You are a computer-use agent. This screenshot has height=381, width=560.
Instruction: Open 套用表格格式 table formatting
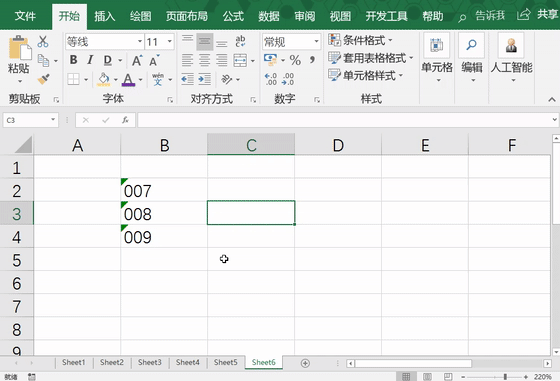pyautogui.click(x=371, y=58)
